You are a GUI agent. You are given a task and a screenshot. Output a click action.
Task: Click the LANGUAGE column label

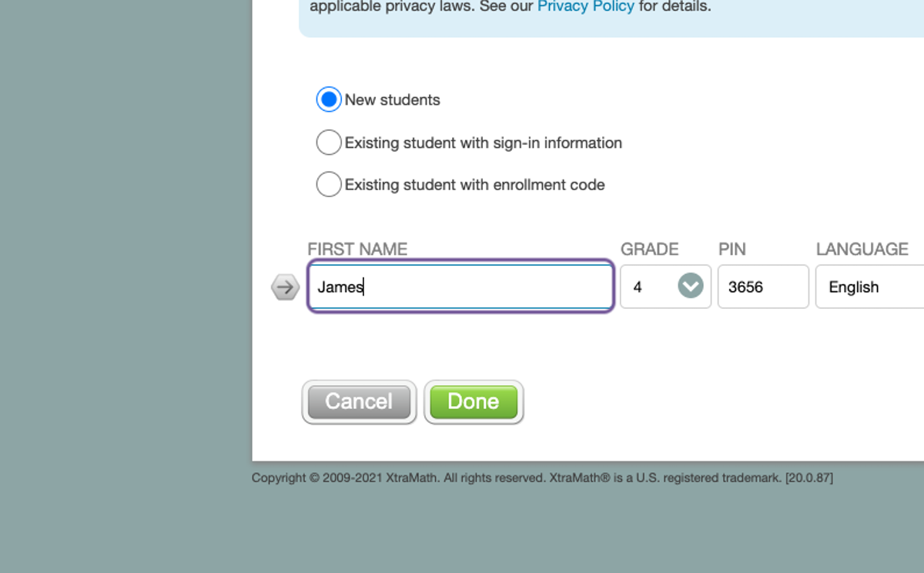click(862, 249)
